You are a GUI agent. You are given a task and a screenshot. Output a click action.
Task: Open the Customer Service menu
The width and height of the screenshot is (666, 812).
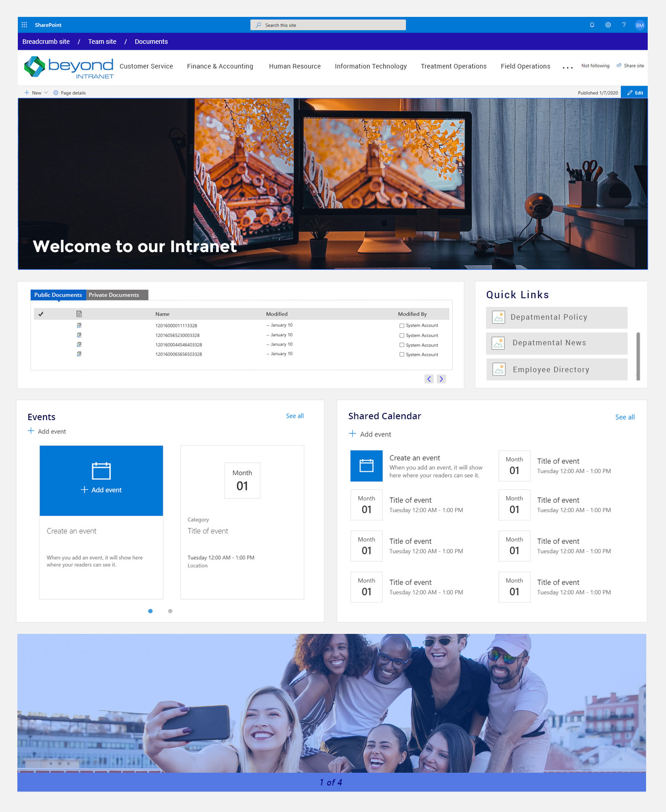pyautogui.click(x=146, y=66)
